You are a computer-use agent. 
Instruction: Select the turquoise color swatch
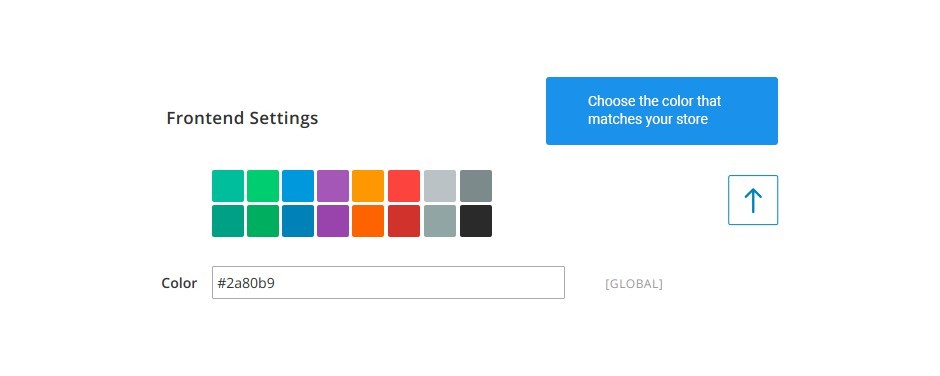coord(228,186)
